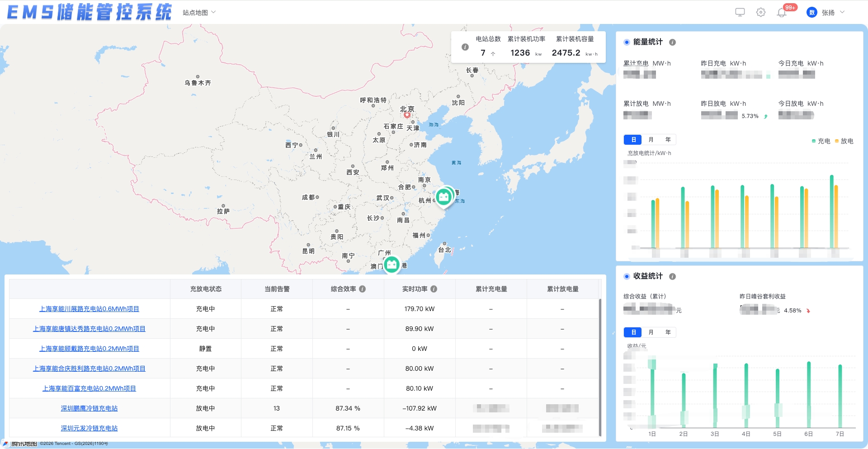Select 年 tab in revenue statistics
Viewport: 868px width, 449px height.
(x=668, y=332)
